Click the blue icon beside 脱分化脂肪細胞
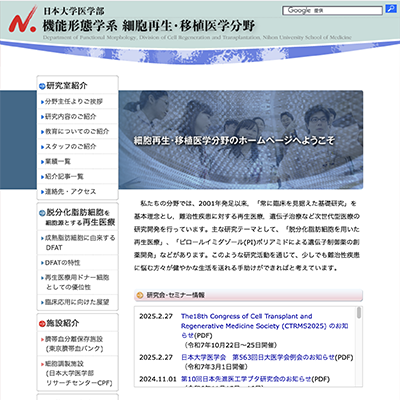Viewport: 400px width, 400px height. coord(42,213)
